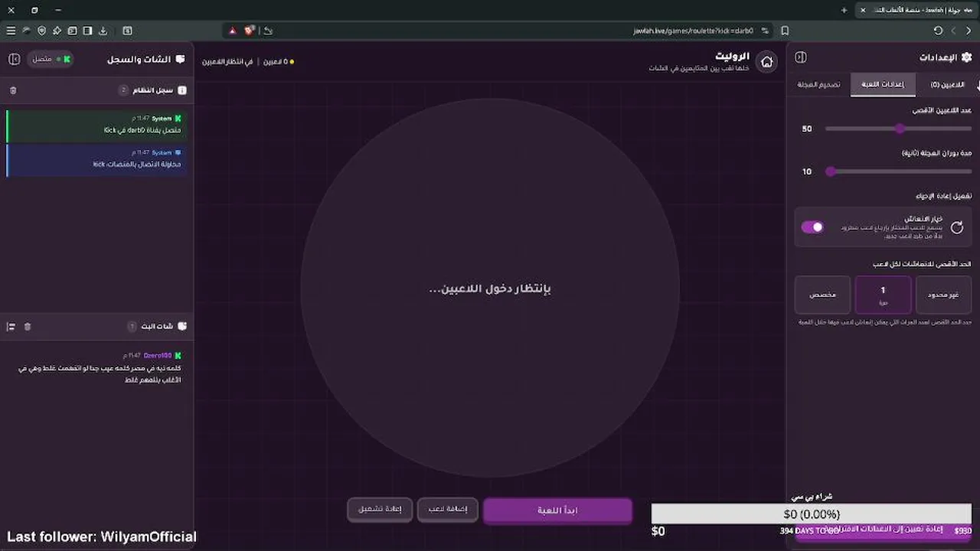This screenshot has width=980, height=551.
Task: Open the browser hamburger menu
Action: pos(11,31)
